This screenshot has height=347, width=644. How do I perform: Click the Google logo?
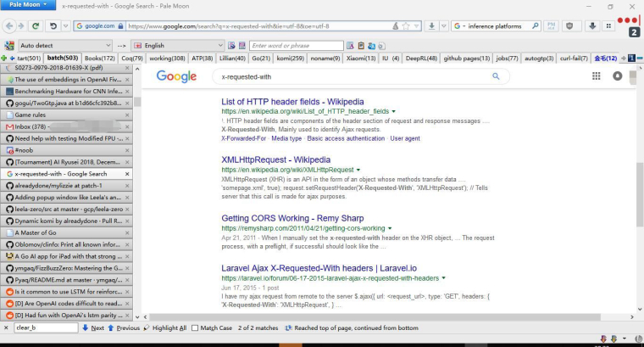pos(176,76)
